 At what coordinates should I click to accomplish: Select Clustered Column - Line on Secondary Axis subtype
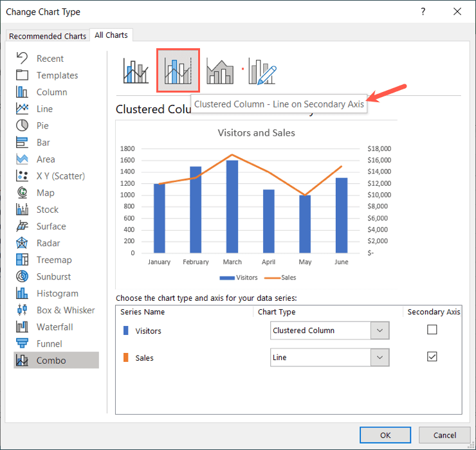pyautogui.click(x=178, y=71)
